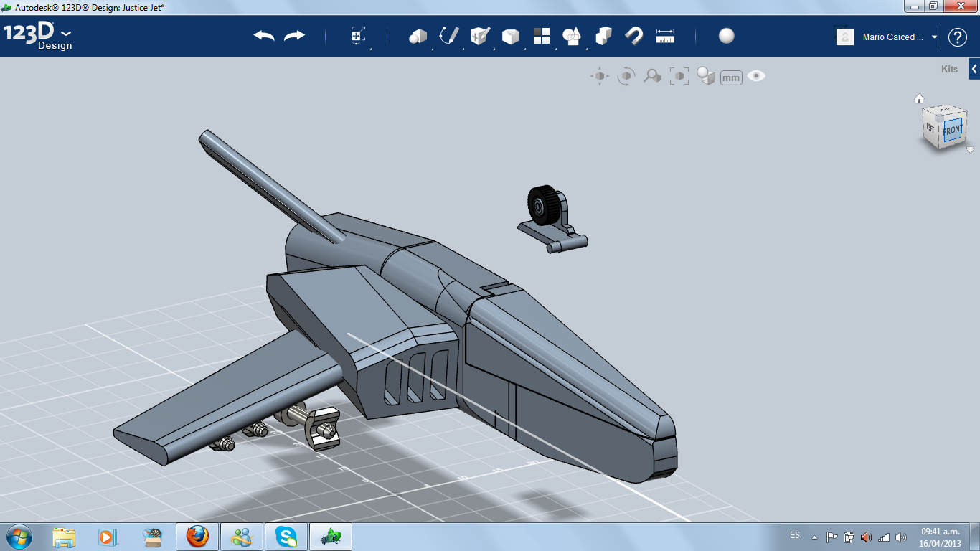Select the Measure ruler tool
Image resolution: width=980 pixels, height=551 pixels.
click(x=665, y=36)
